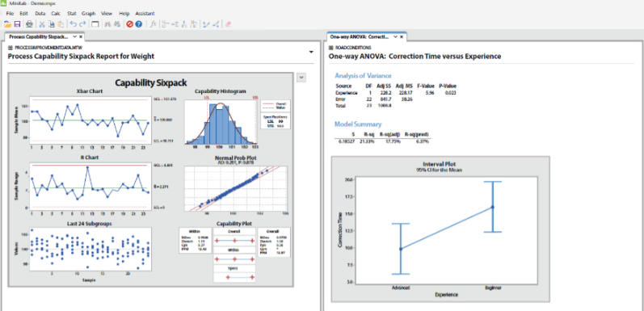
Task: Click the second blue brush icon with plus
Action: [216, 24]
